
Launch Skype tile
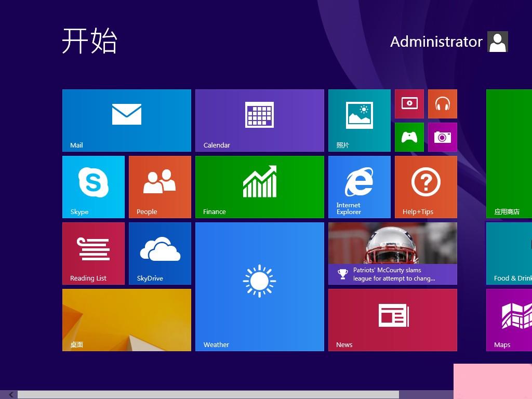94,187
